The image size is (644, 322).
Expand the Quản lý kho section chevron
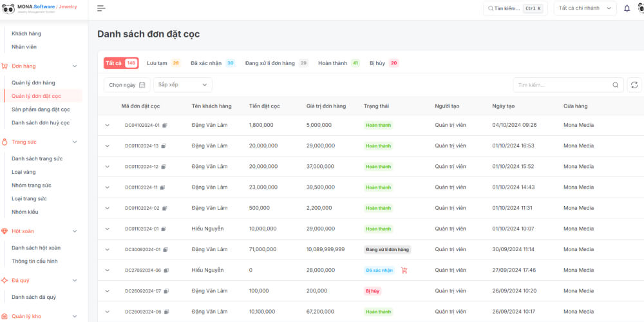(75, 317)
